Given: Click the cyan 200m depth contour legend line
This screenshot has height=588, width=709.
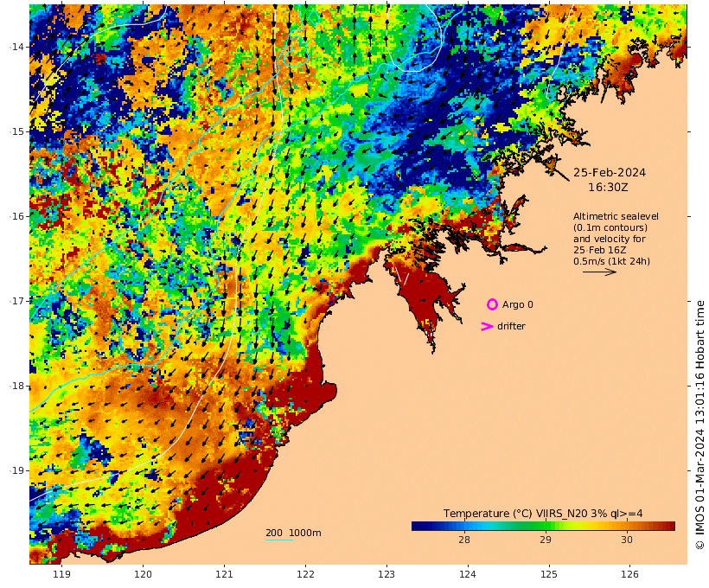Looking at the screenshot, I should tap(278, 540).
